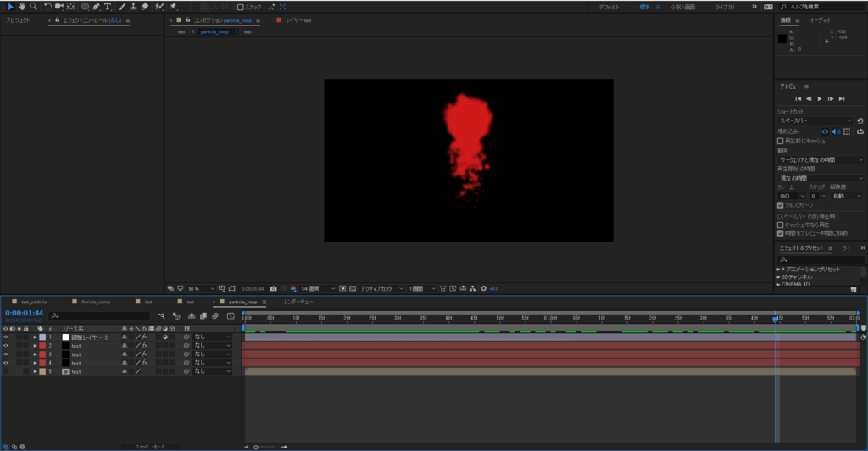Hide test layer number 4
This screenshot has height=451, width=868.
tap(6, 363)
